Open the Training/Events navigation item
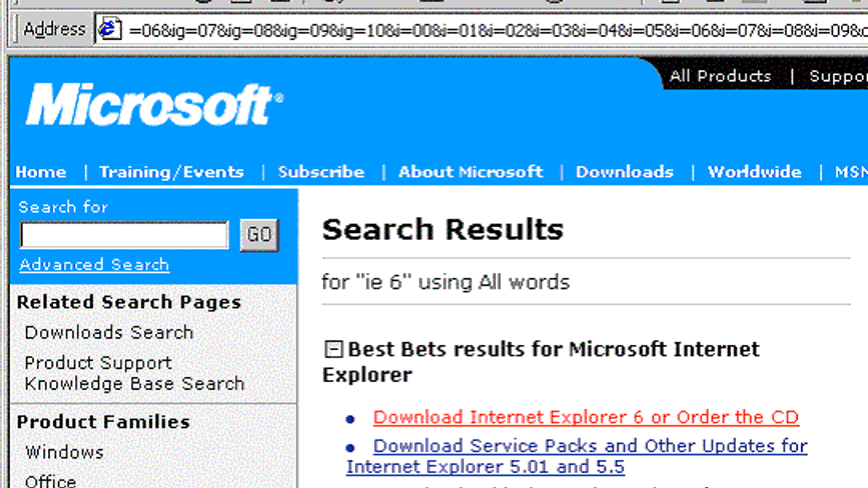The width and height of the screenshot is (868, 488). 171,172
